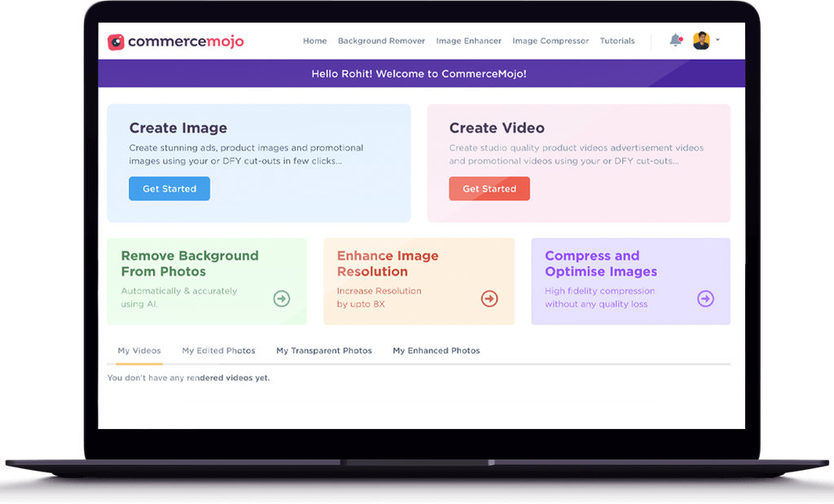Click the Compress and Optimise Images heading
834x504 pixels.
coord(601,264)
